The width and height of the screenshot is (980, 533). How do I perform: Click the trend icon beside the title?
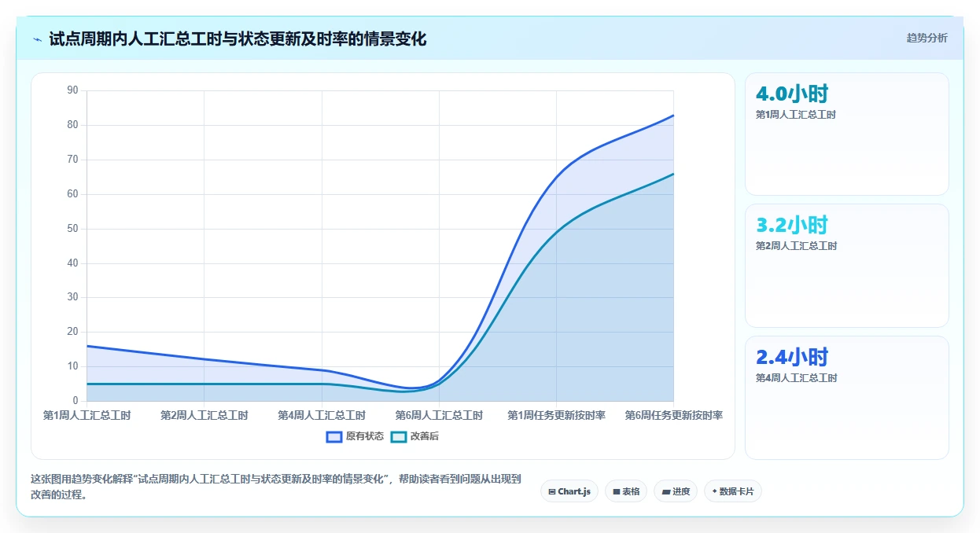click(37, 39)
